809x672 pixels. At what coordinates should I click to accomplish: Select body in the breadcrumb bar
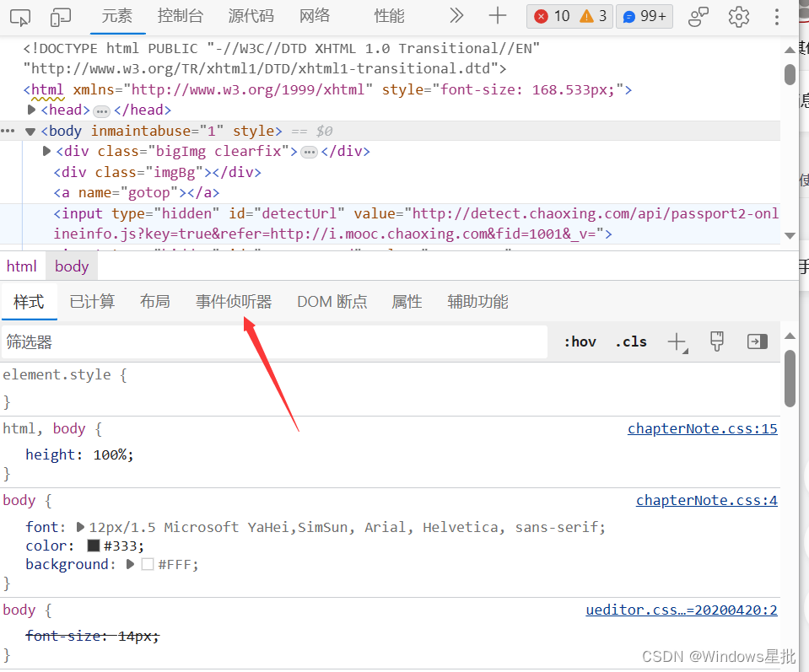pos(72,266)
